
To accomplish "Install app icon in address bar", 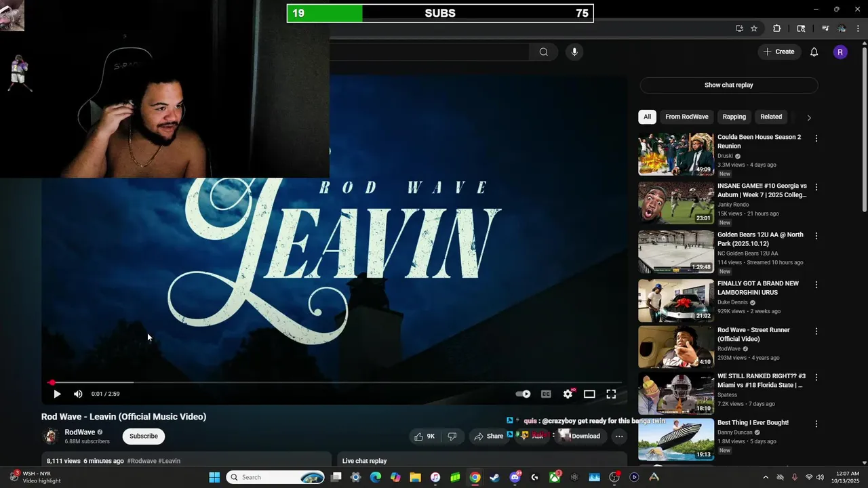I will tap(739, 28).
